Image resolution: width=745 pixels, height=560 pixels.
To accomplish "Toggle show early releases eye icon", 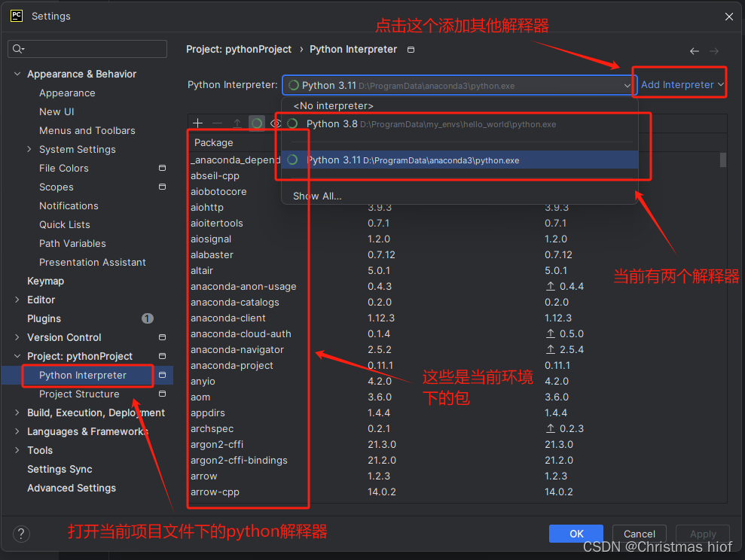I will (x=275, y=123).
